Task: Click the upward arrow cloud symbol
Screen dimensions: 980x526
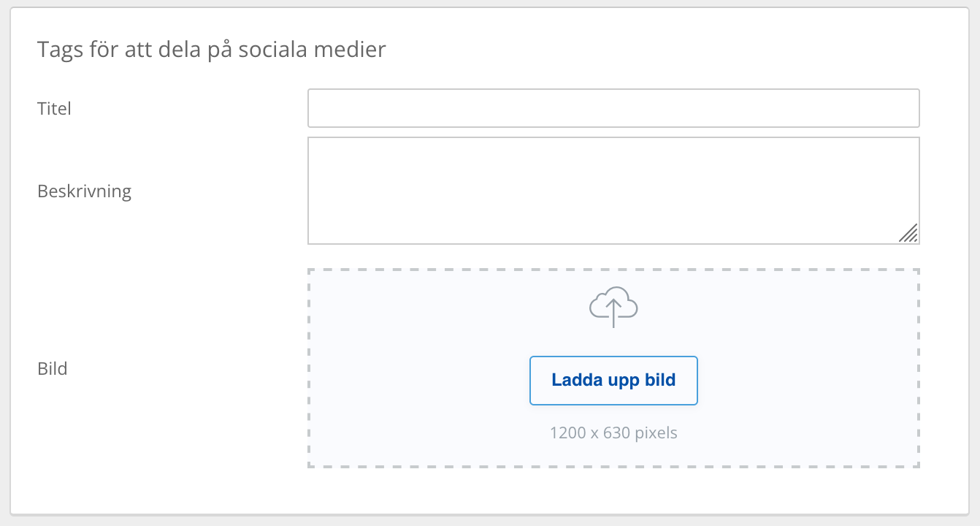Action: (x=613, y=307)
